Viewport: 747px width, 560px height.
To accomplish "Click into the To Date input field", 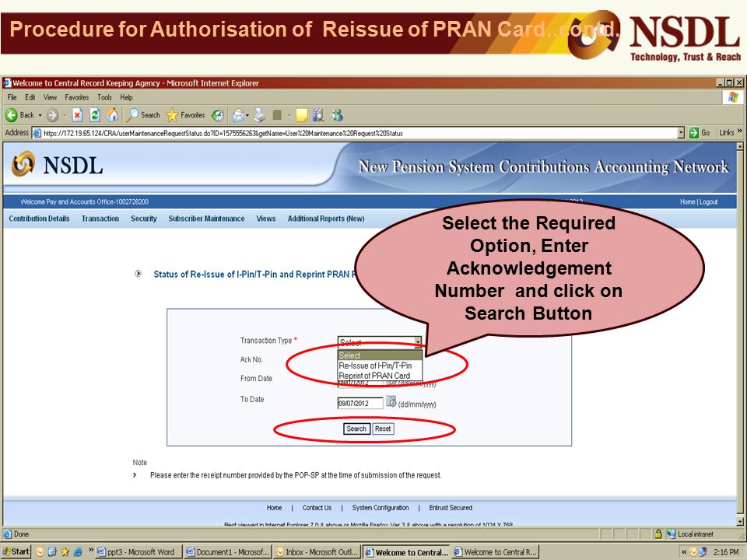I will pos(360,404).
